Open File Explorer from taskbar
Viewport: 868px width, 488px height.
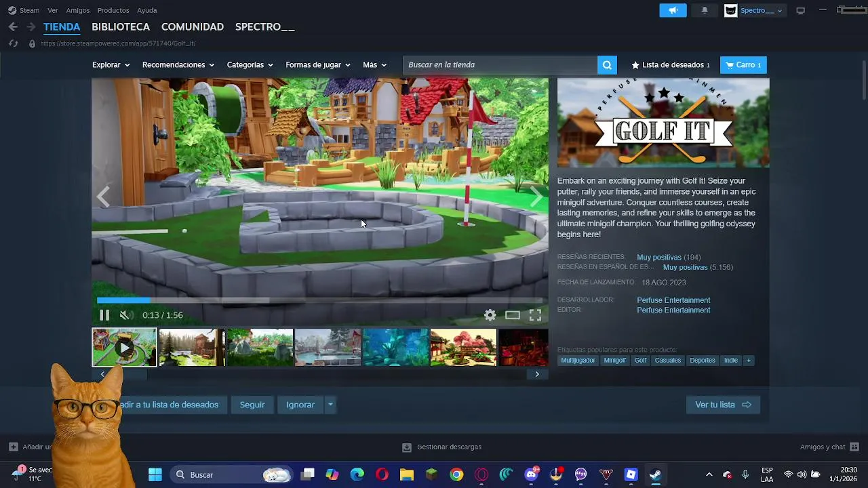tap(407, 475)
